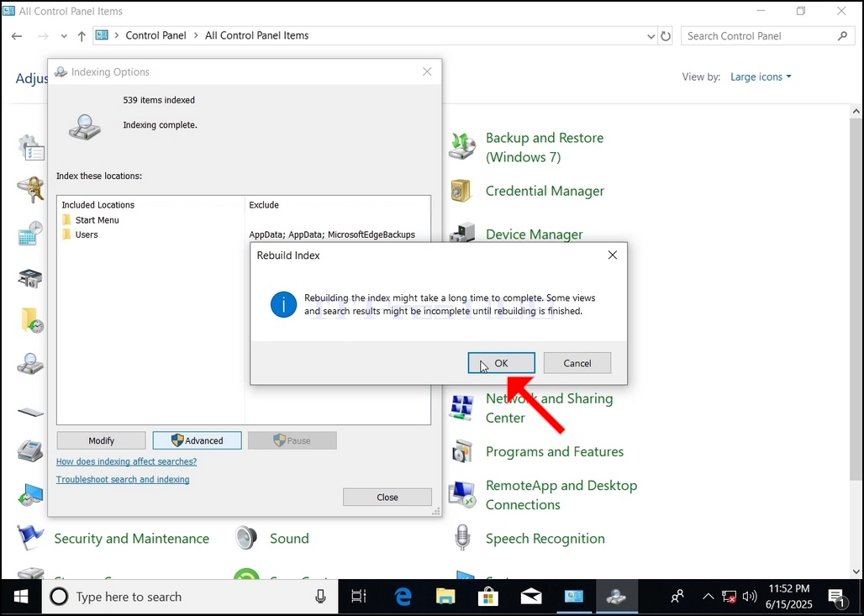Click the Programs and Features icon

461,451
